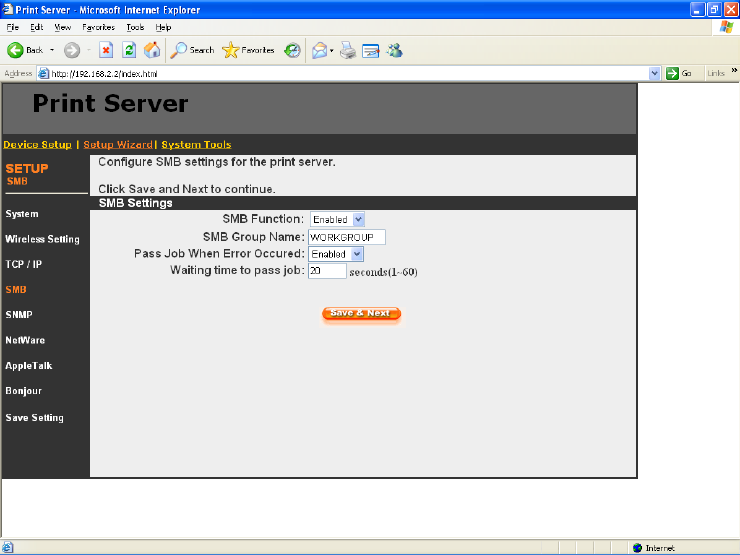
Task: Print the page using printer icon
Action: (348, 50)
